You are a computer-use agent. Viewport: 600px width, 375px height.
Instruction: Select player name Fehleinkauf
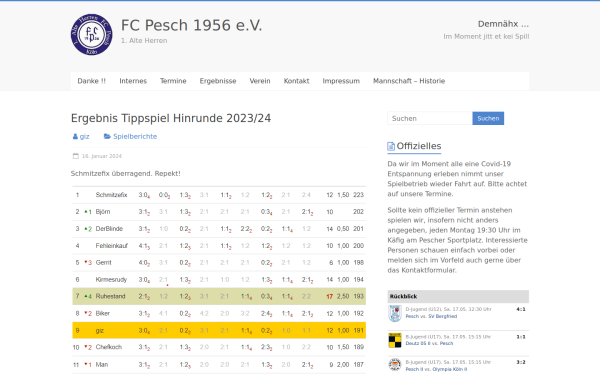click(111, 246)
